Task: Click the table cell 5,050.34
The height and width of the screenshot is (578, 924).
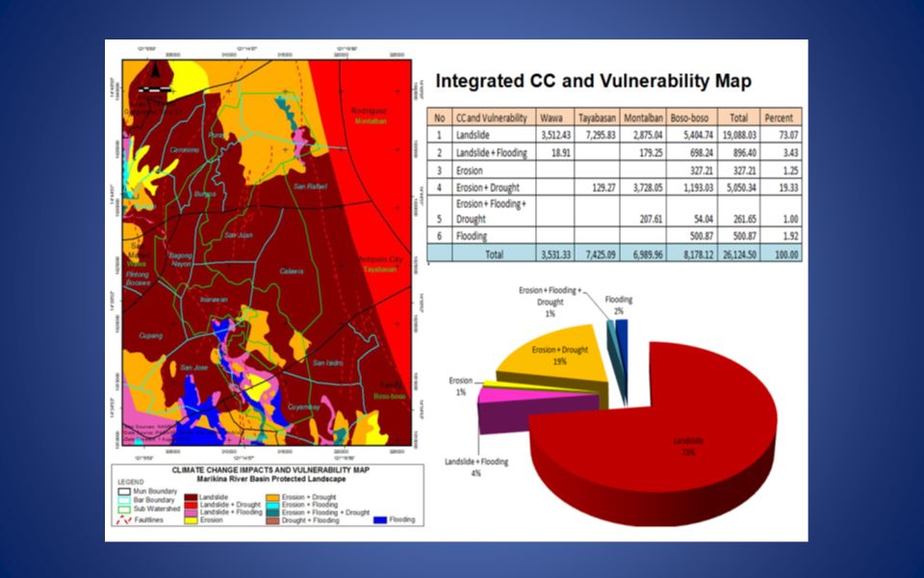Action: 741,188
